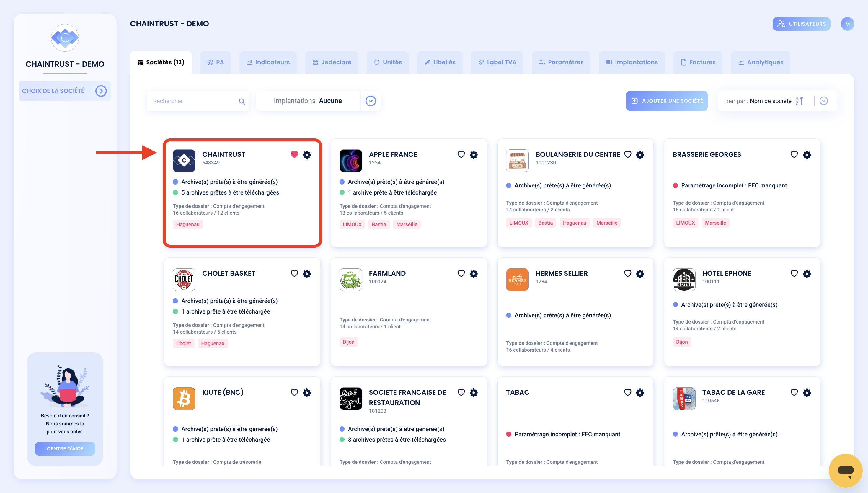Open the BRASSERIE GEORGES company title
This screenshot has height=493, width=868.
tap(707, 154)
